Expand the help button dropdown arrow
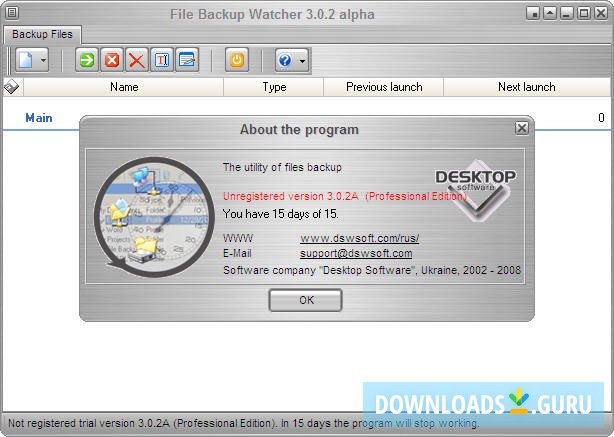614x437 pixels. click(302, 61)
